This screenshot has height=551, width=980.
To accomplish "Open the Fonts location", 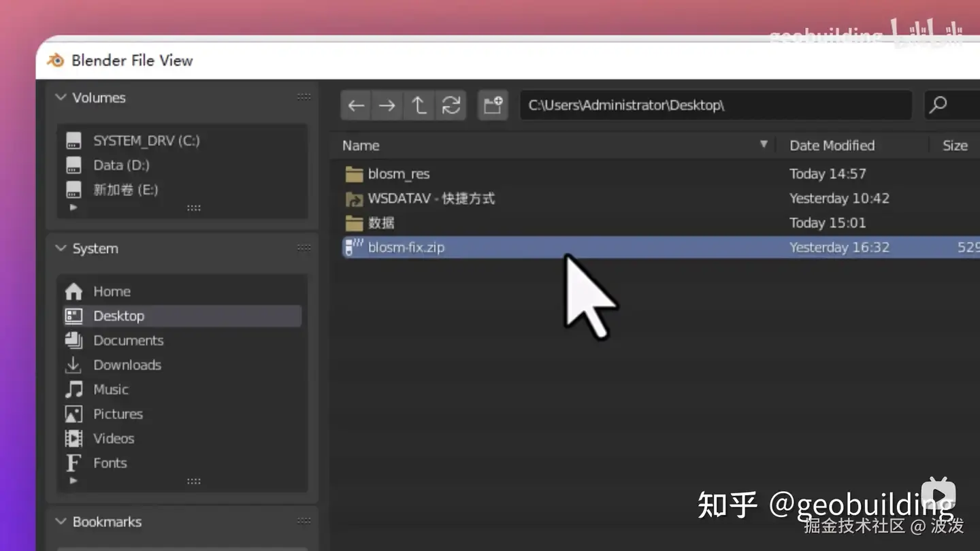I will 110,463.
